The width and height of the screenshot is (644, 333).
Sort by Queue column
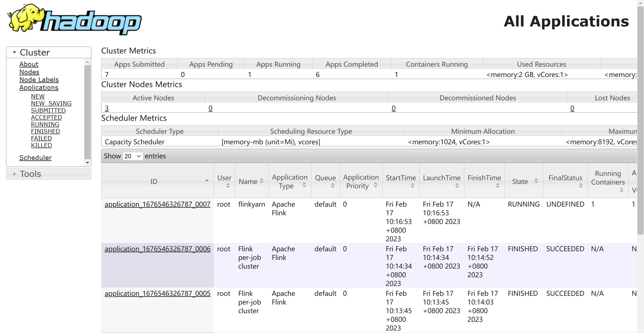(x=325, y=181)
